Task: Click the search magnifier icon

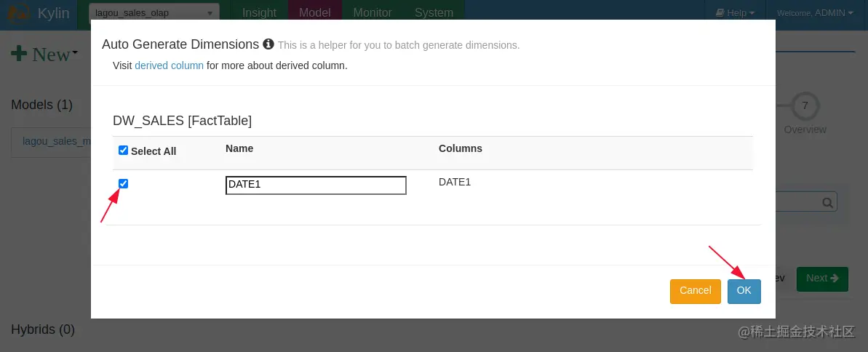Action: [827, 203]
